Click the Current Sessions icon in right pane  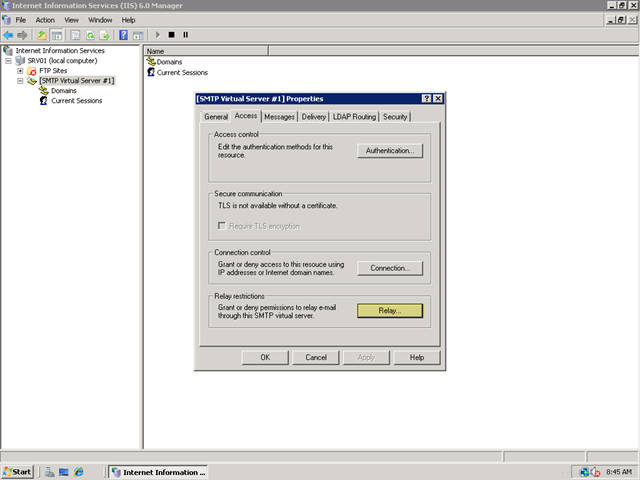151,72
